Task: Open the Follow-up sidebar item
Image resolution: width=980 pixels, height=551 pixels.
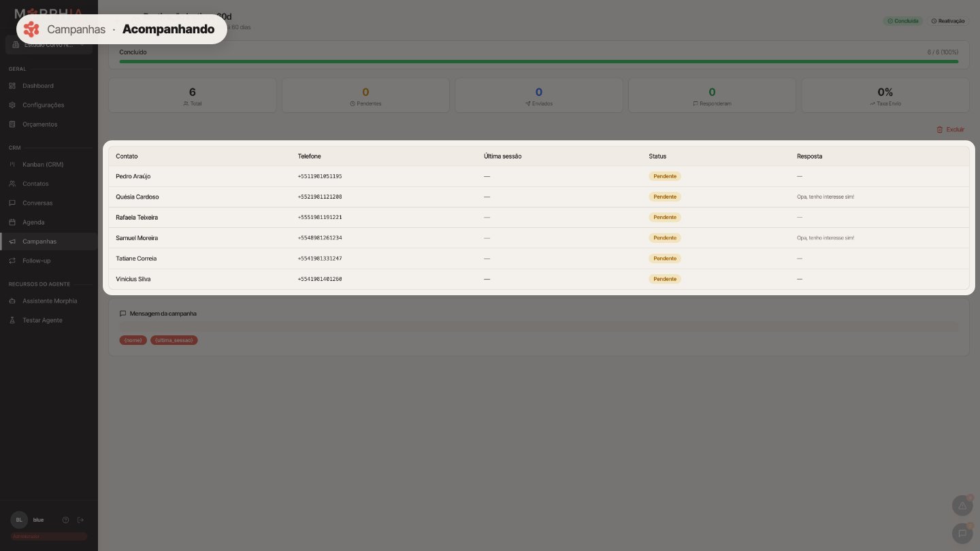Action: [49, 261]
